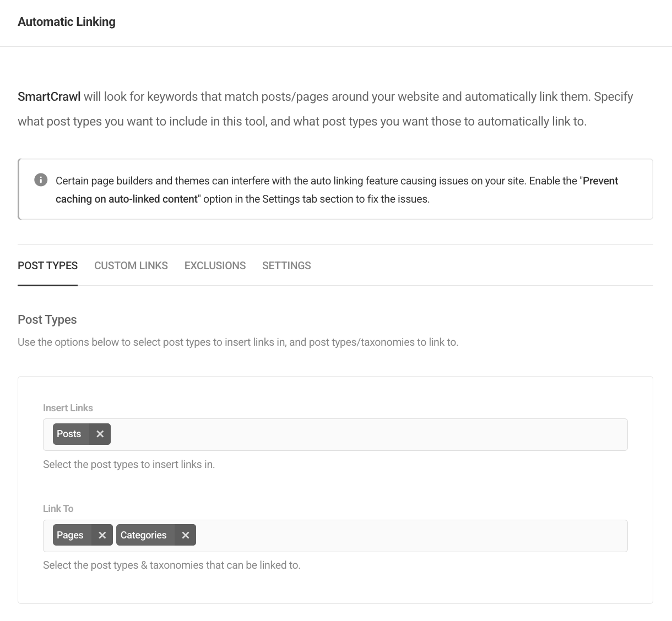The width and height of the screenshot is (672, 621).
Task: Click the info icon in the notice box
Action: click(x=40, y=180)
